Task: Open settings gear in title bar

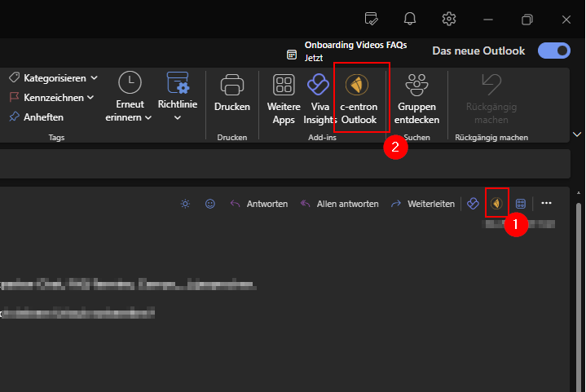Action: tap(449, 19)
